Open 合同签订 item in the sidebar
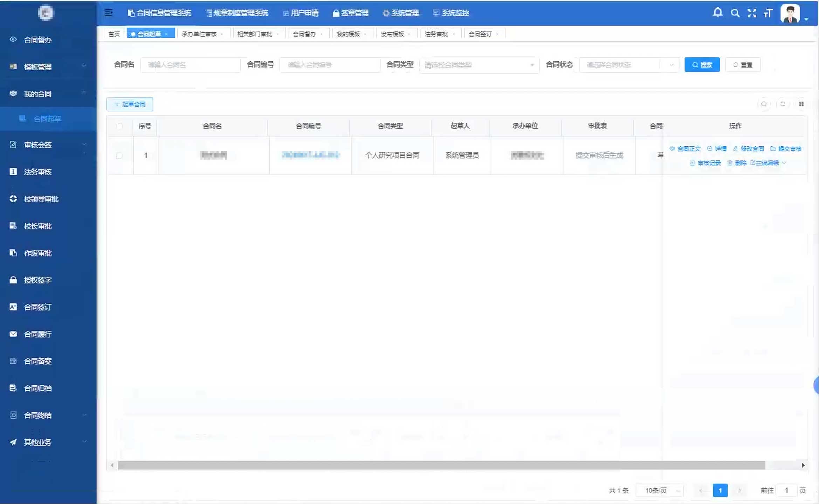 click(x=37, y=307)
